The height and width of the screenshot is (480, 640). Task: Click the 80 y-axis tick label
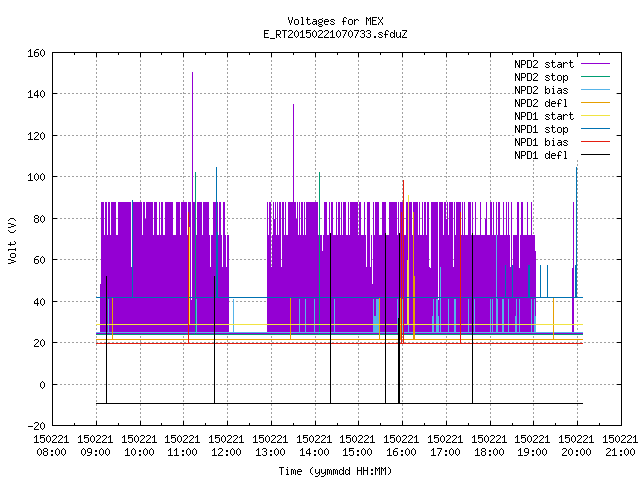[39, 219]
